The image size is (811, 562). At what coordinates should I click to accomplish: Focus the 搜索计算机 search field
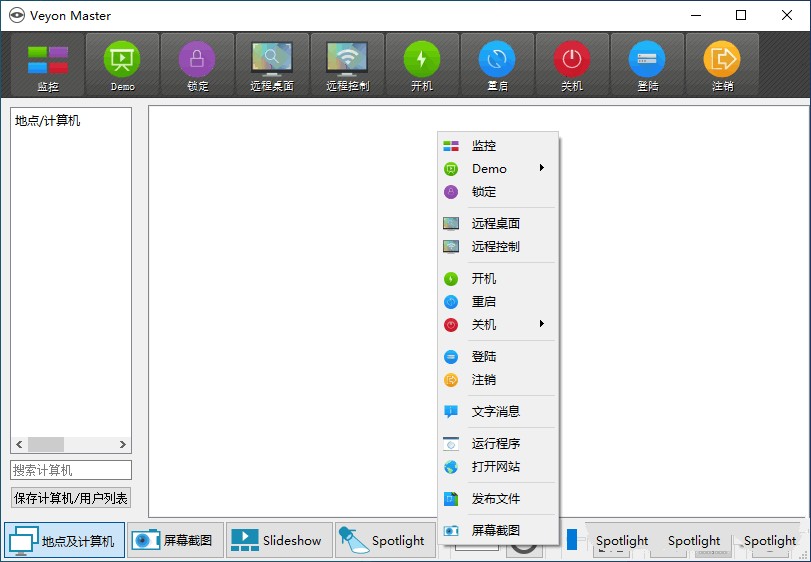coord(71,470)
